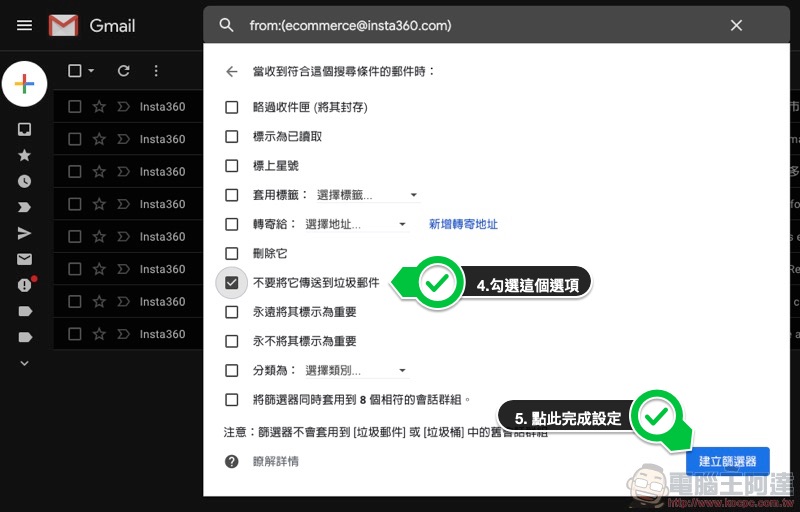
Task: Expand More chevron at sidebar bottom
Action: pyautogui.click(x=24, y=363)
